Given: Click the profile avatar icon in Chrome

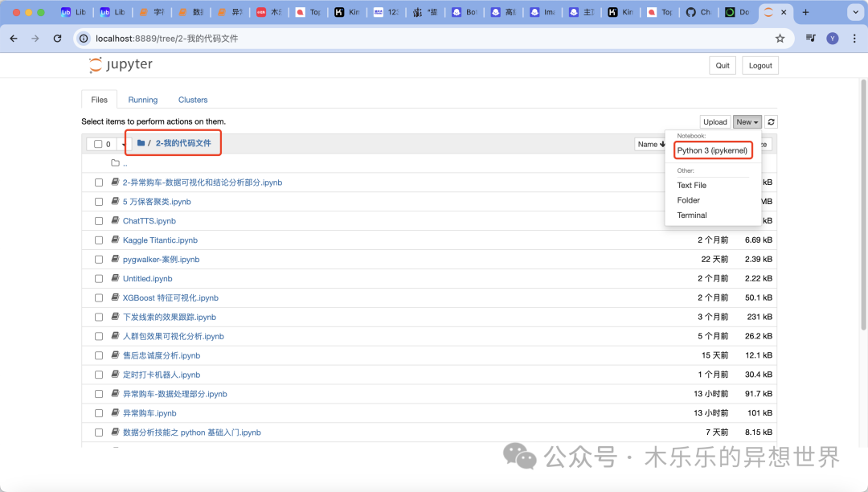Looking at the screenshot, I should pos(833,39).
